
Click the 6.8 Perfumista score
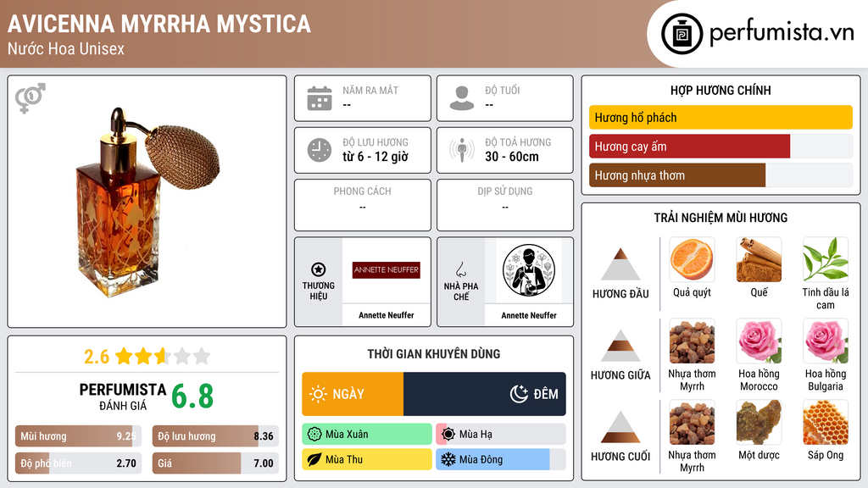click(192, 396)
